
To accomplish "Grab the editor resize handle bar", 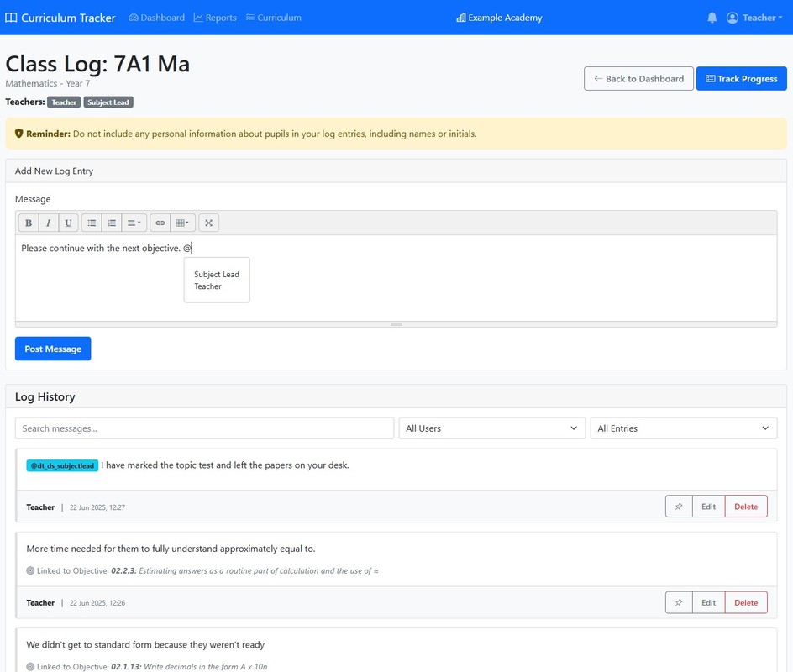I will (396, 324).
